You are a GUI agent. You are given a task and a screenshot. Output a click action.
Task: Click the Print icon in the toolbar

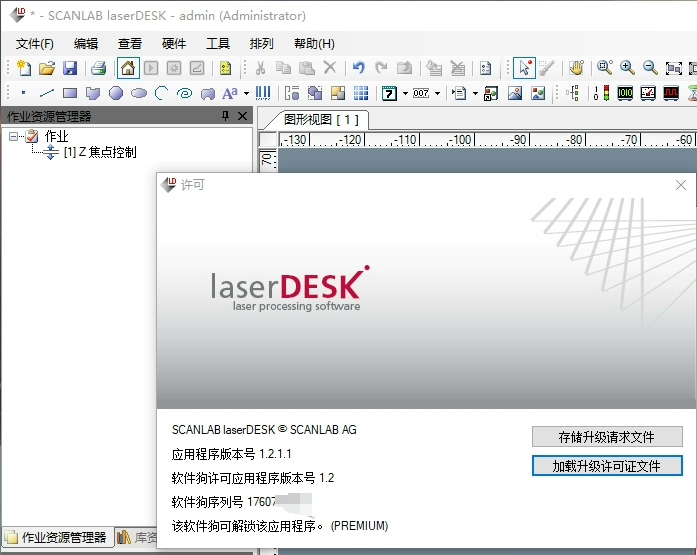pyautogui.click(x=98, y=68)
